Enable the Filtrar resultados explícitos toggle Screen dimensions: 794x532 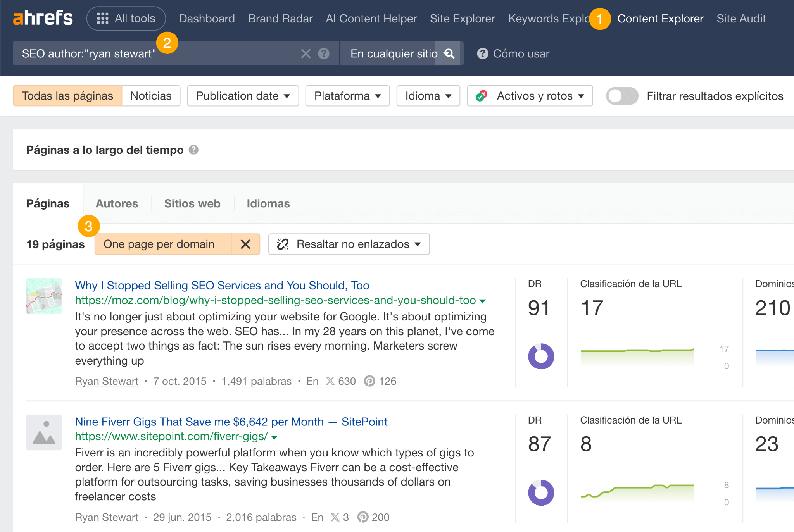[x=621, y=96]
